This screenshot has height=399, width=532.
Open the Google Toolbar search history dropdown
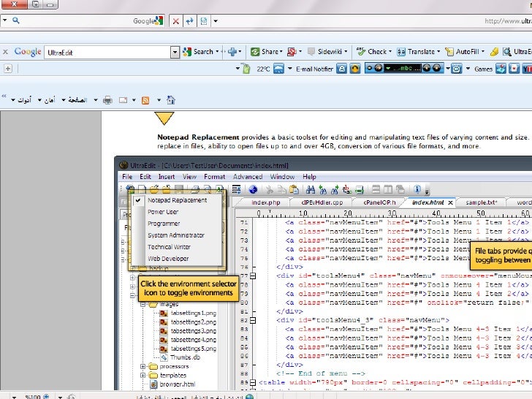tap(175, 53)
